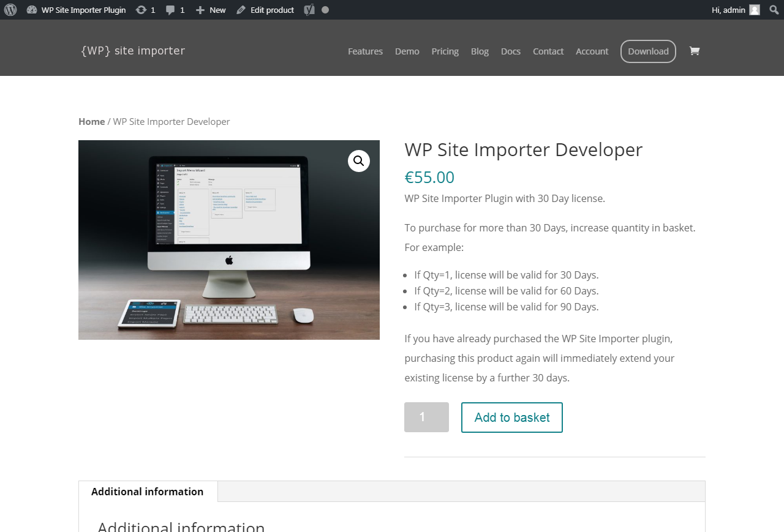Image resolution: width=784 pixels, height=532 pixels.
Task: Zoom product image with magnifier icon
Action: [359, 161]
